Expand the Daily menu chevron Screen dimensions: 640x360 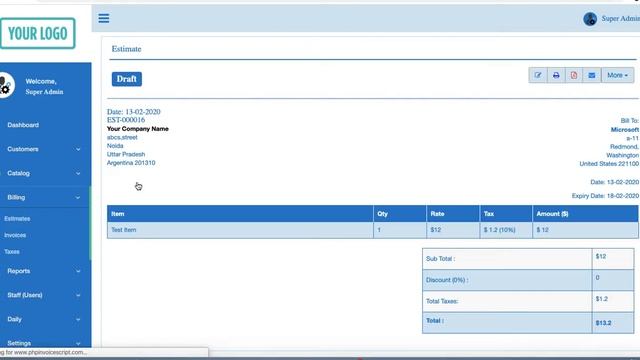point(78,320)
